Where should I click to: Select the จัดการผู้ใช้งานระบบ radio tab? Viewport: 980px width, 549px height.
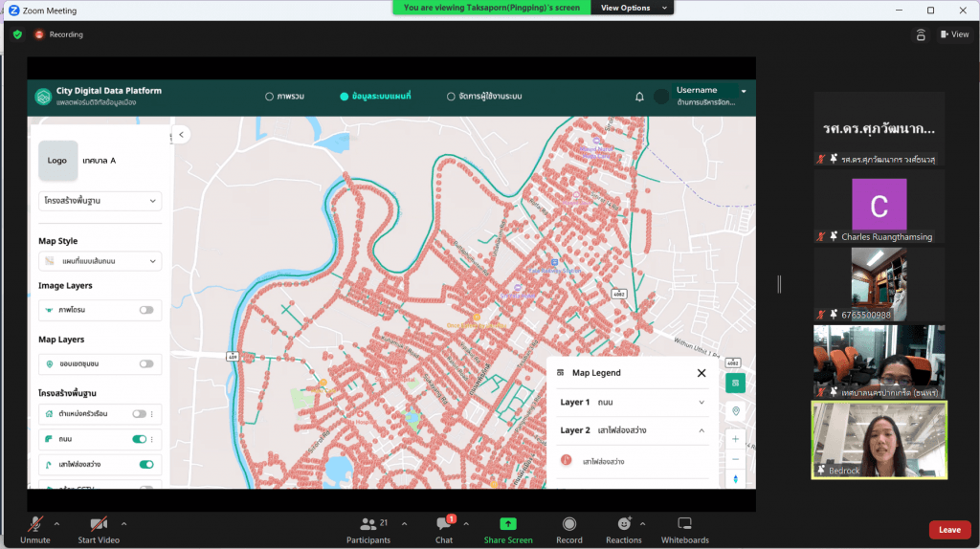coord(484,97)
